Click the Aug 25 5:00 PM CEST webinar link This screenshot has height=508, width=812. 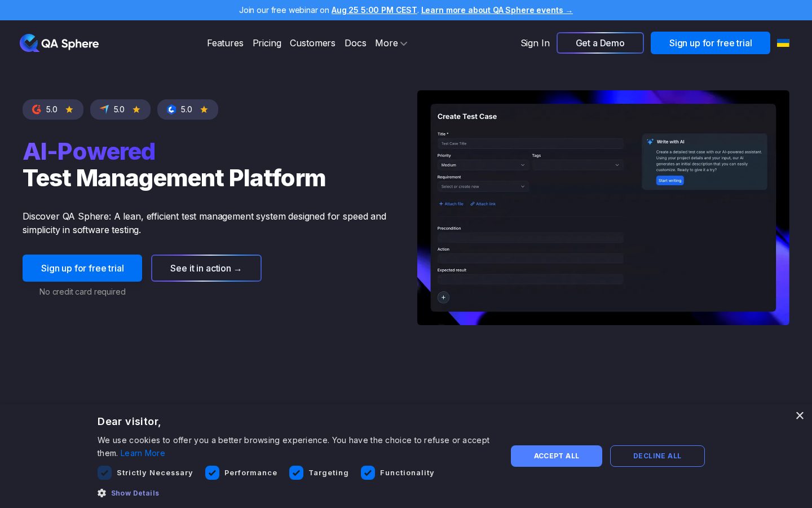click(374, 10)
